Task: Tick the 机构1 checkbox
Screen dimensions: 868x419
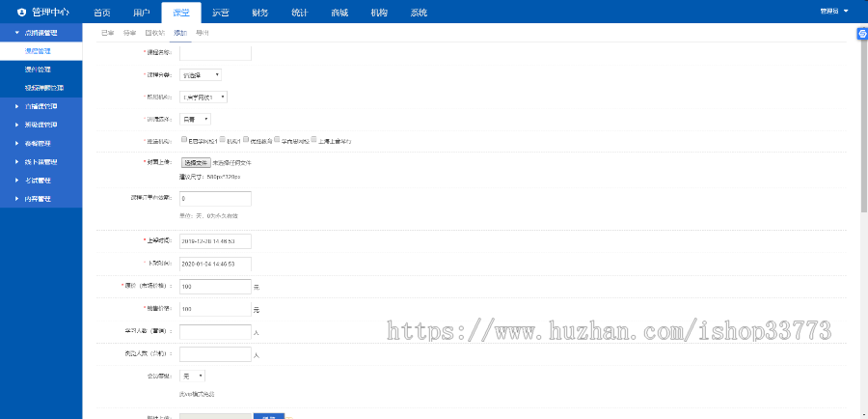Action: click(222, 140)
